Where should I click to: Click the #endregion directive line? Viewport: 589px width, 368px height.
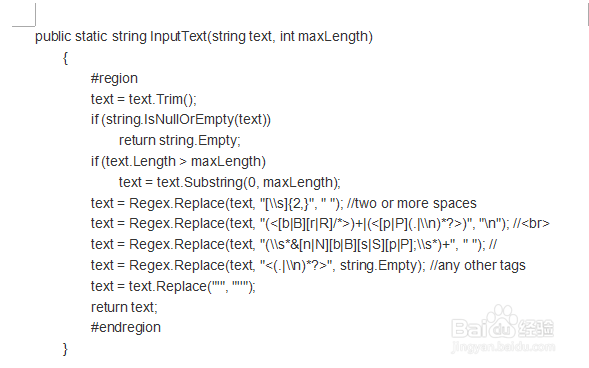pyautogui.click(x=125, y=327)
